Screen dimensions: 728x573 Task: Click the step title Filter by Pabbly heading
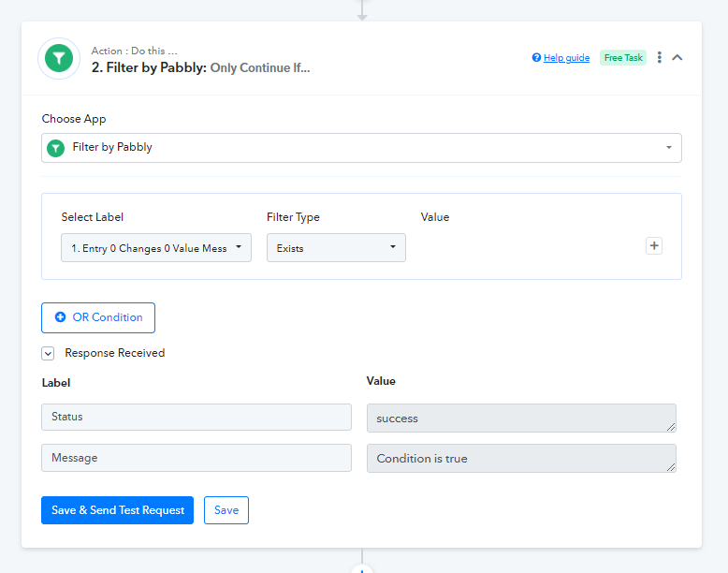[x=200, y=67]
